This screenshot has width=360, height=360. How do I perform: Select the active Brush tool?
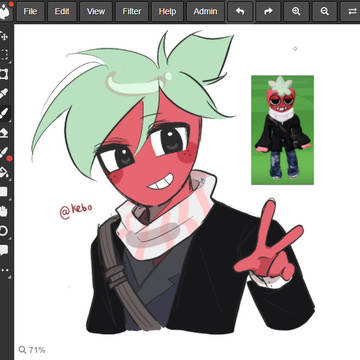[x=4, y=113]
